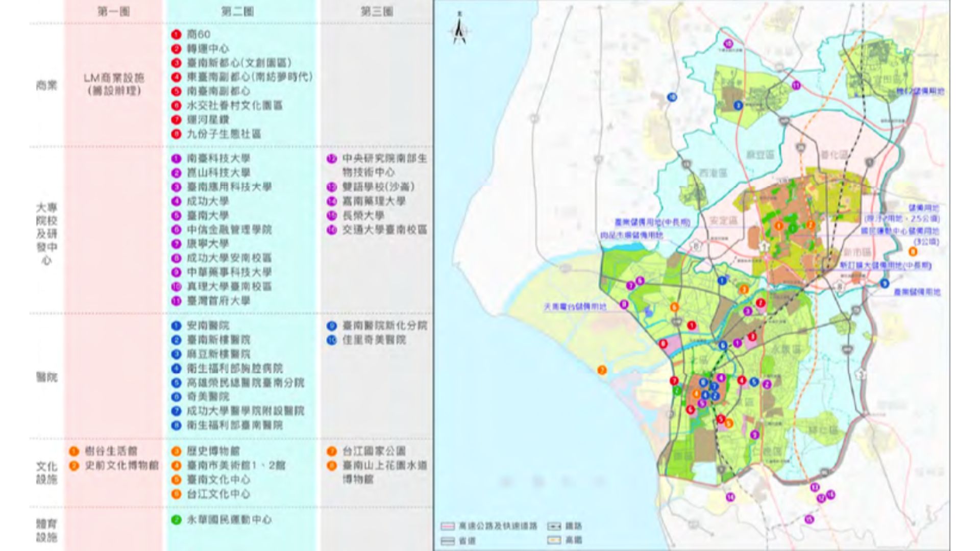This screenshot has width=980, height=551.
Task: Click the 中信金融管理學院 entry
Action: (229, 230)
